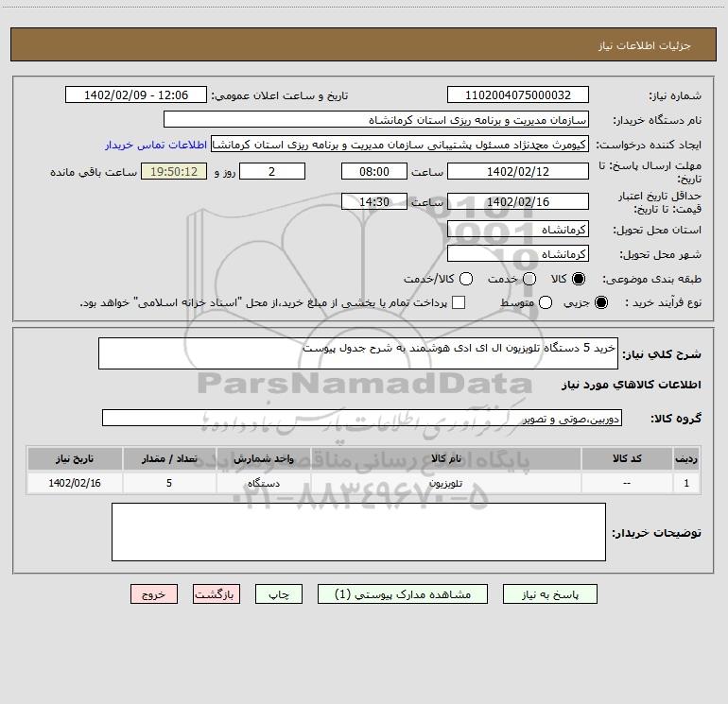Image resolution: width=728 pixels, height=704 pixels.
Task: Toggle the Islamic treasury payment checkbox
Action: [459, 302]
